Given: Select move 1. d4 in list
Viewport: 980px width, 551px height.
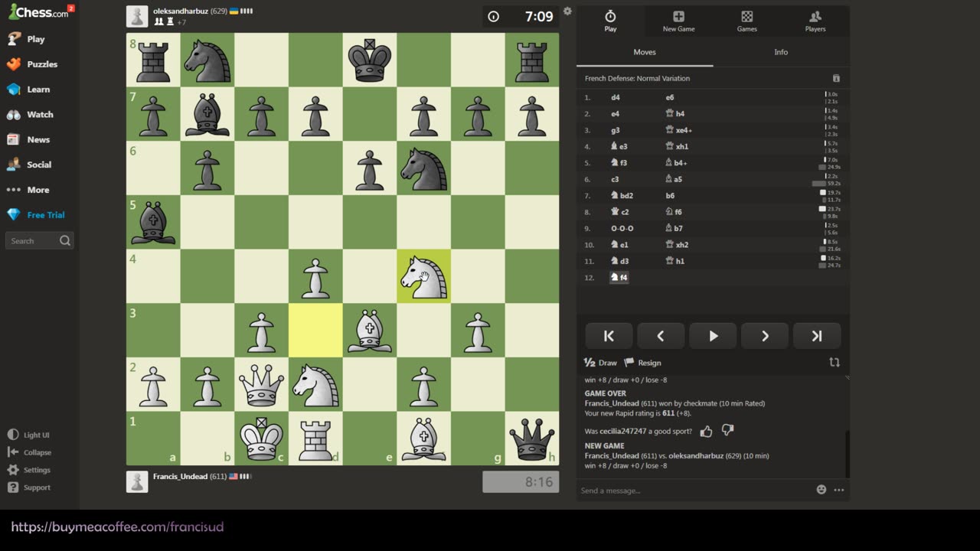Looking at the screenshot, I should tap(616, 97).
